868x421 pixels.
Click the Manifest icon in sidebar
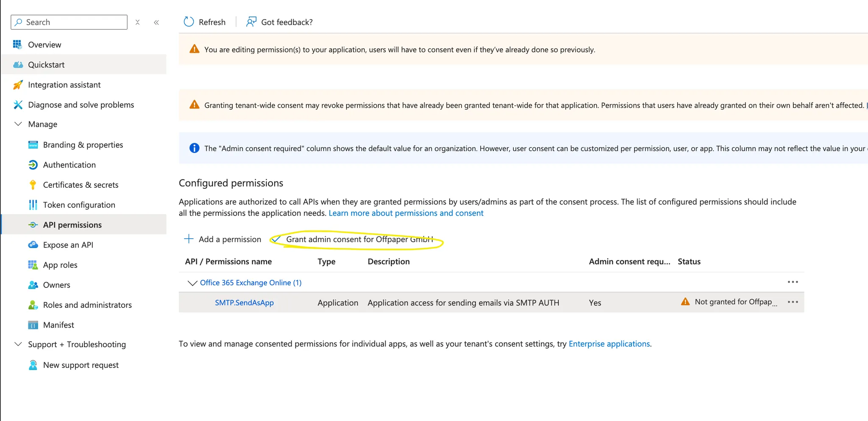[33, 325]
